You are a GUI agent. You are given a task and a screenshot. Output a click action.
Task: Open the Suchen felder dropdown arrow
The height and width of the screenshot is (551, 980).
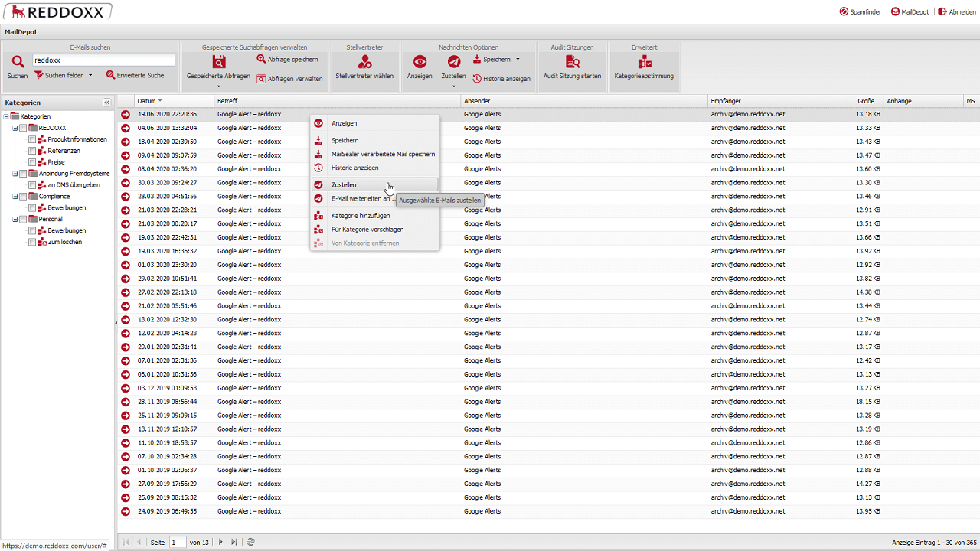point(90,75)
